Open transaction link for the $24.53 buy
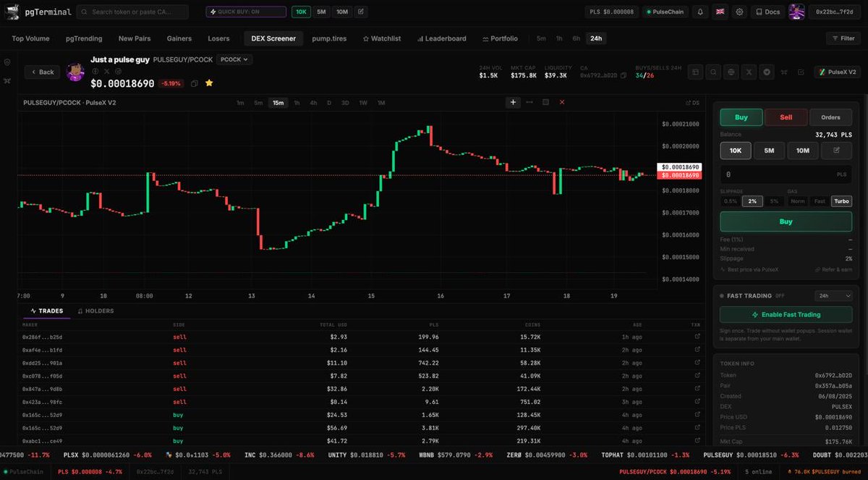Viewport: 868px width, 480px height. (x=697, y=415)
